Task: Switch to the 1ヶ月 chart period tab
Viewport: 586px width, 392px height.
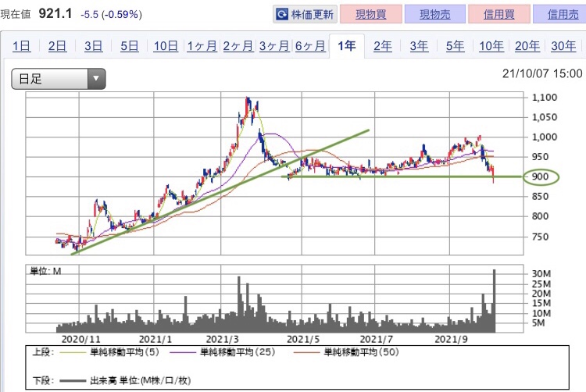Action: pos(202,46)
